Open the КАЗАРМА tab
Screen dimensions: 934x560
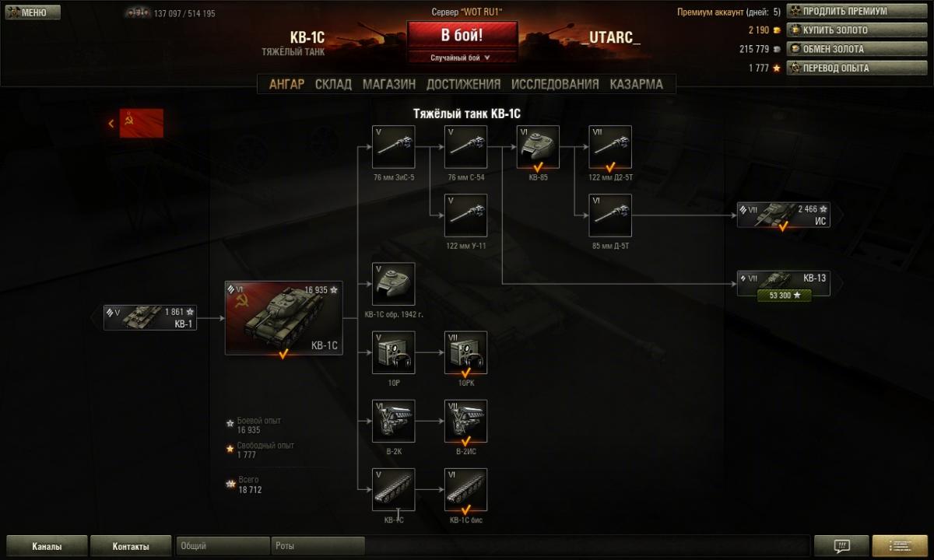click(x=637, y=84)
